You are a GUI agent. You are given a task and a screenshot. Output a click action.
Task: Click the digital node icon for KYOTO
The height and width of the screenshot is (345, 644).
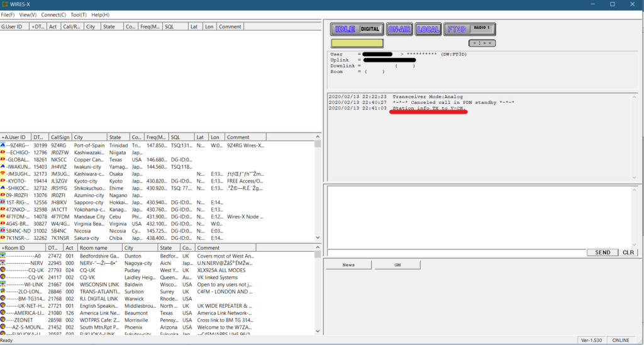3,181
